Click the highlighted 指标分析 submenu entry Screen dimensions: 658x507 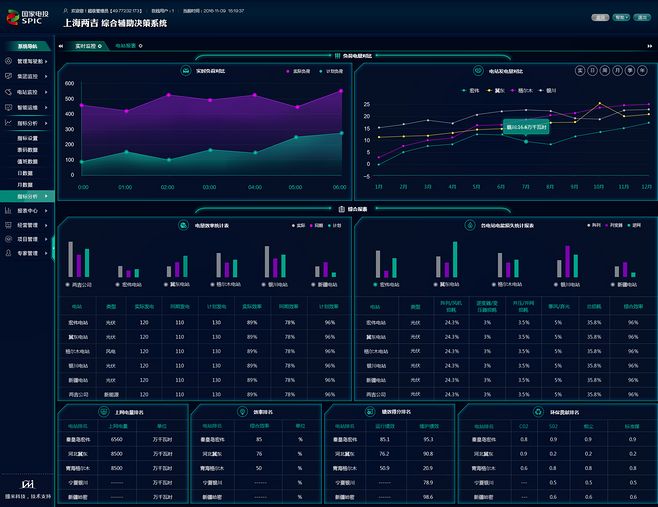click(27, 196)
